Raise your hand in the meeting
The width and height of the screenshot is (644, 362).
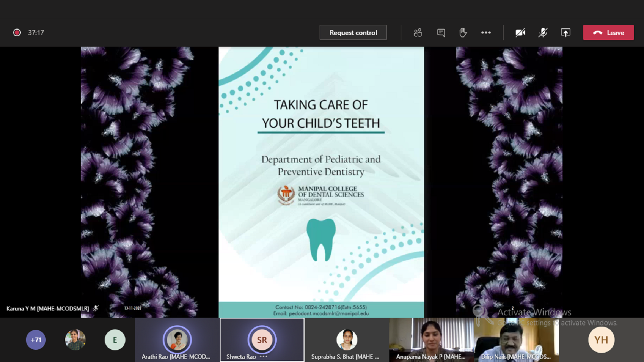[463, 33]
